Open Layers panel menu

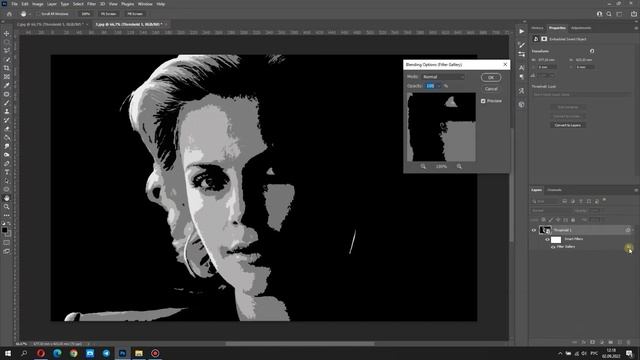(636, 190)
